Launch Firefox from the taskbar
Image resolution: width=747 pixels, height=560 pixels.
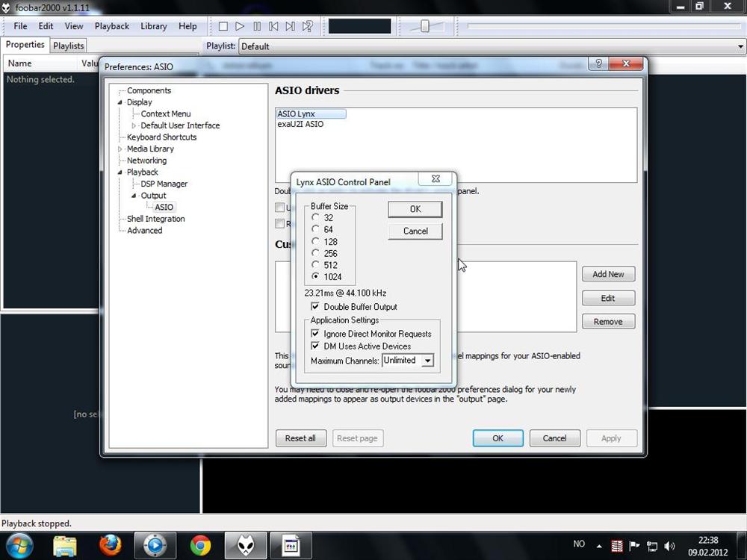click(x=110, y=545)
